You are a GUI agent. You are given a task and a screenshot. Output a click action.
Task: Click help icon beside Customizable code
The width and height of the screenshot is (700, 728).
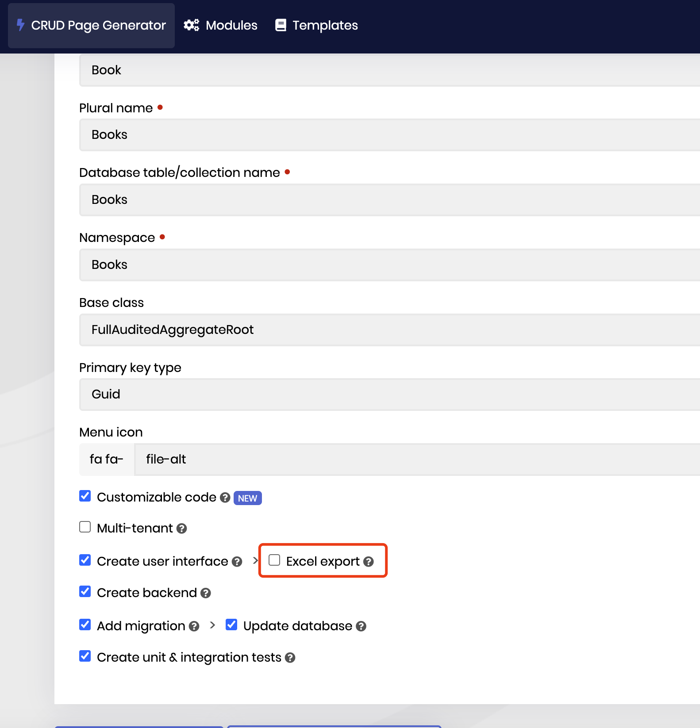[225, 498]
